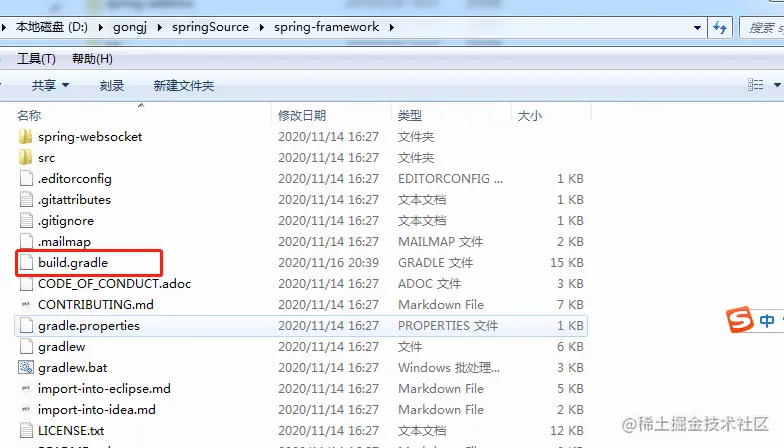Click the gradlew.bat batch file icon

26,368
